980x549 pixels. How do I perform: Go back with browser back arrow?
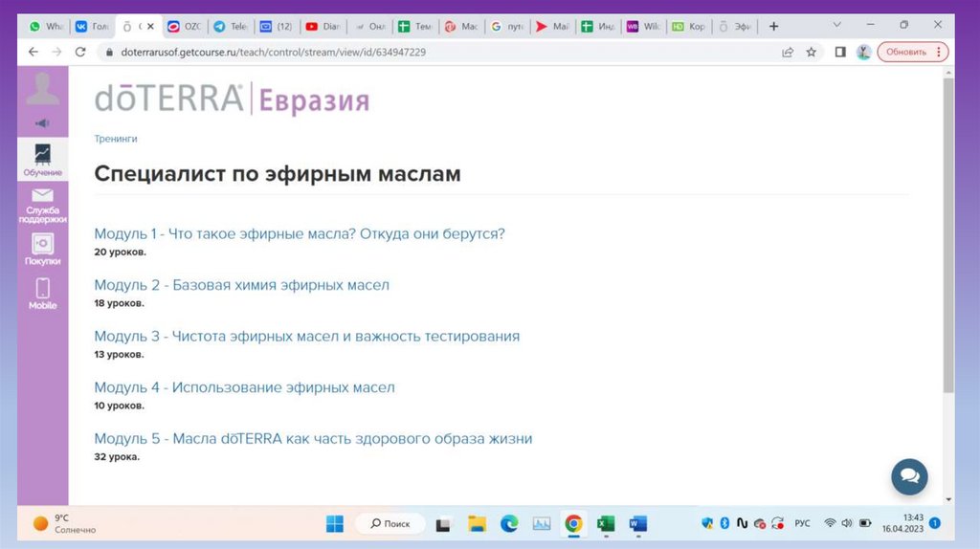coord(33,52)
